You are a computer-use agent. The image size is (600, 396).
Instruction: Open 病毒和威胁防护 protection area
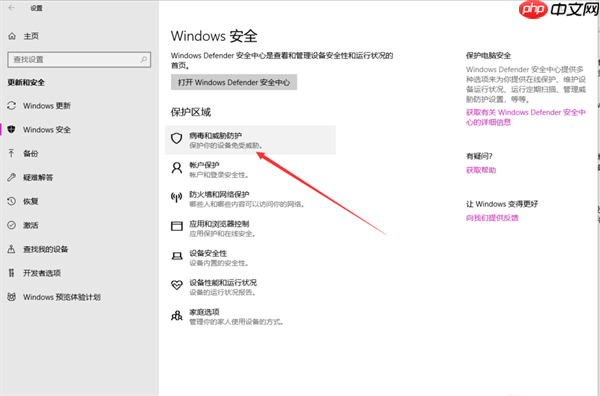[250, 140]
